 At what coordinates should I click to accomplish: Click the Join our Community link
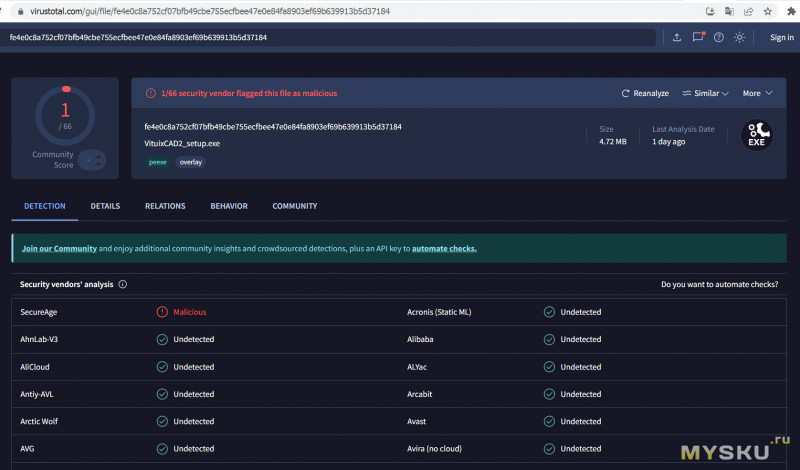tap(59, 248)
